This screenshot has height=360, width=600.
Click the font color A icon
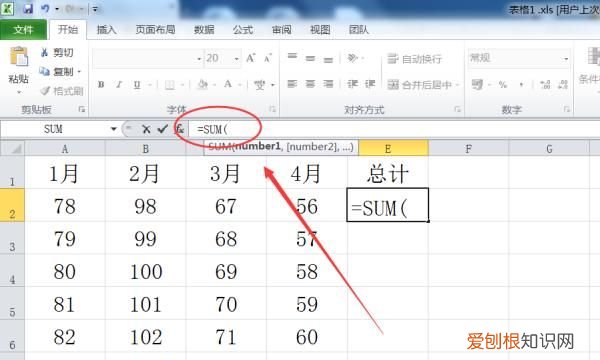(x=228, y=85)
